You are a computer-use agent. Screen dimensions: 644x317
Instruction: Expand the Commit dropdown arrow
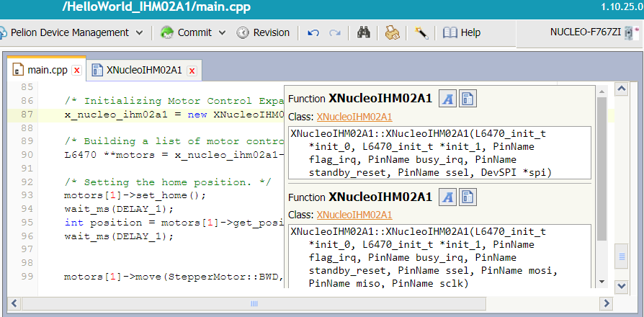pyautogui.click(x=222, y=33)
